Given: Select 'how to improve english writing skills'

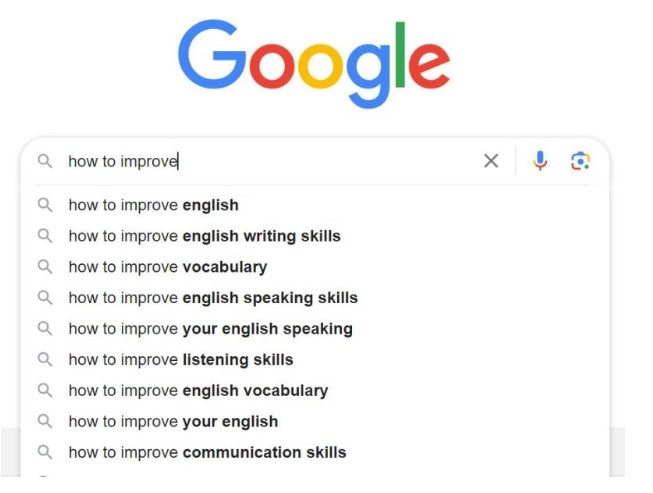Looking at the screenshot, I should pyautogui.click(x=315, y=236).
